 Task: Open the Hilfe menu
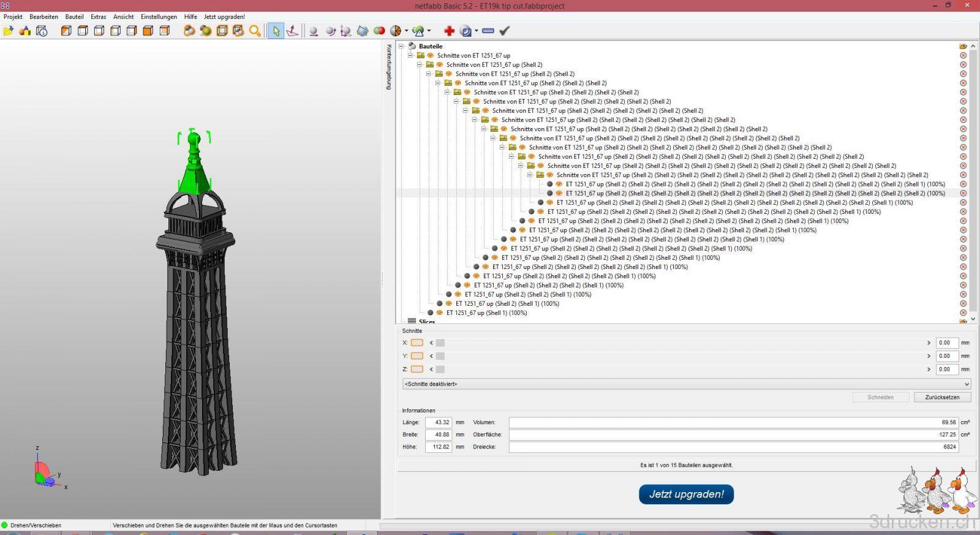191,17
